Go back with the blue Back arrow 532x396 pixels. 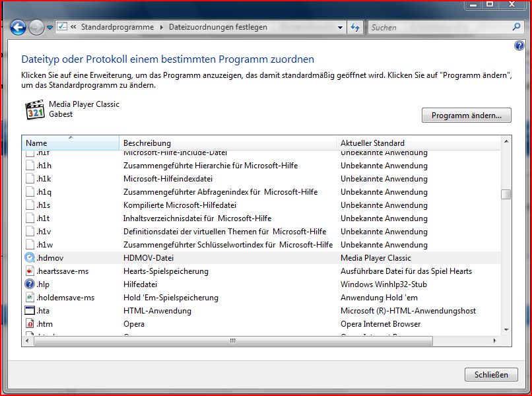click(x=18, y=27)
